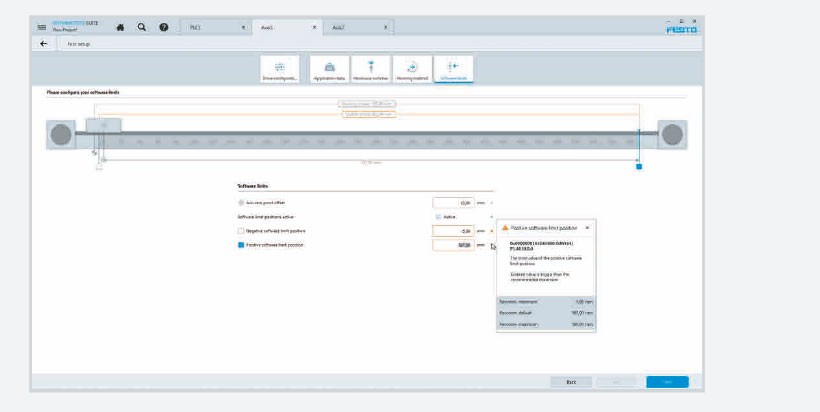Click the orange range label above the axis
The height and width of the screenshot is (412, 820).
pos(369,113)
